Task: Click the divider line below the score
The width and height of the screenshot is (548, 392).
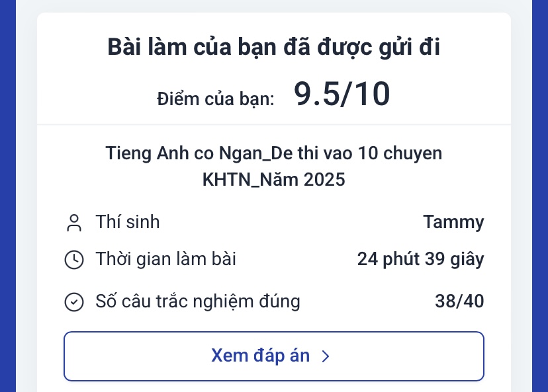Action: [273, 124]
